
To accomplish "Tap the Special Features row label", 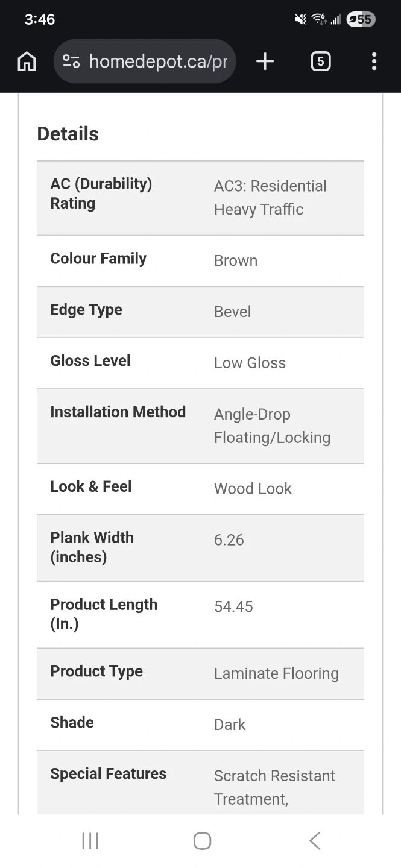I will click(109, 774).
